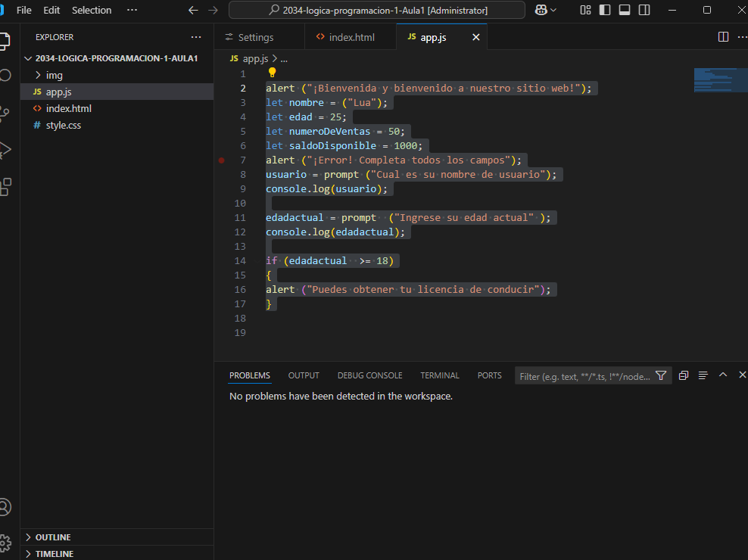Click line number 10 in the gutter

(240, 204)
